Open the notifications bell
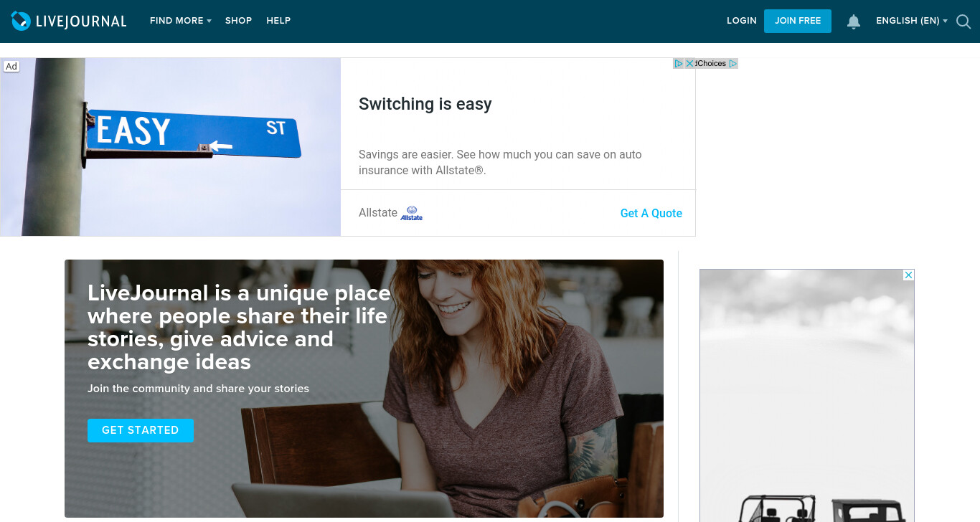This screenshot has height=522, width=980. pos(854,22)
